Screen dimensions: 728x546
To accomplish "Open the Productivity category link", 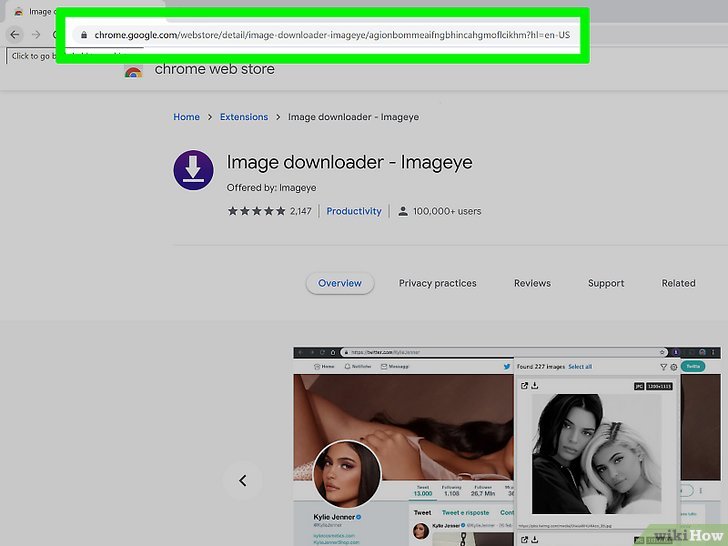I will 354,211.
